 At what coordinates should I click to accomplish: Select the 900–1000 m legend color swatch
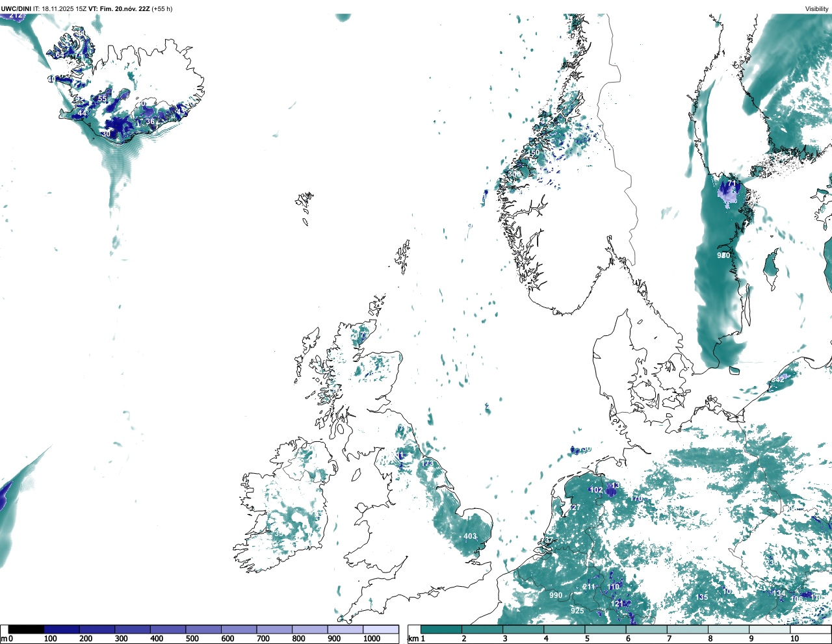(x=345, y=630)
